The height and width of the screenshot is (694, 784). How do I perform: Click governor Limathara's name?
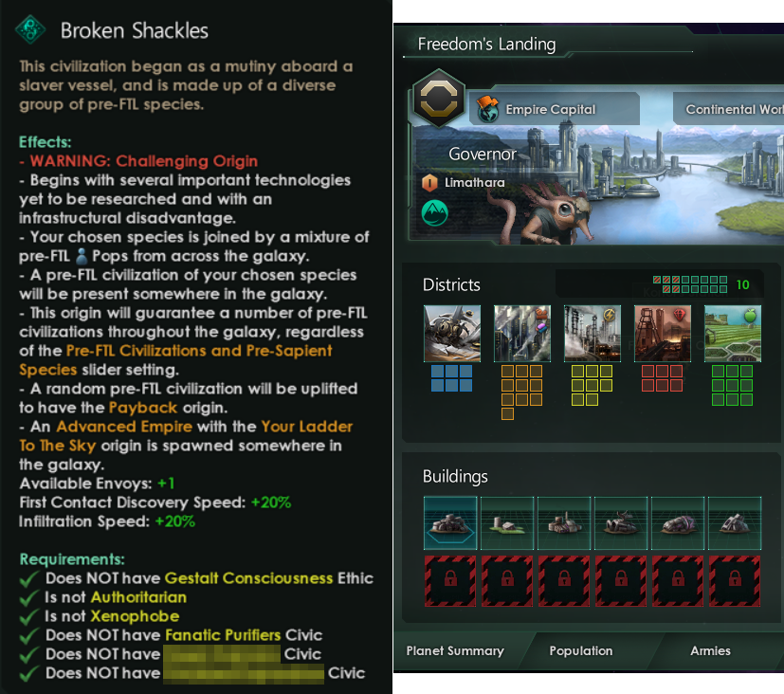pyautogui.click(x=475, y=182)
